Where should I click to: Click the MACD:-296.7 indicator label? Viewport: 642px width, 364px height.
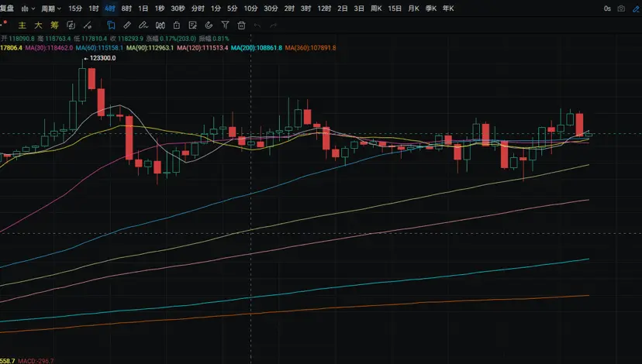[36, 361]
